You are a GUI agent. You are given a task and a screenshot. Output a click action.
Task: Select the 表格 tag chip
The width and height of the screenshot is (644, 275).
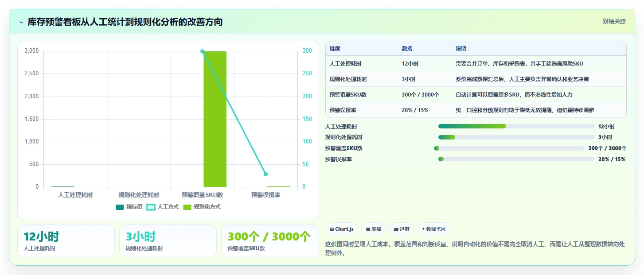(374, 229)
